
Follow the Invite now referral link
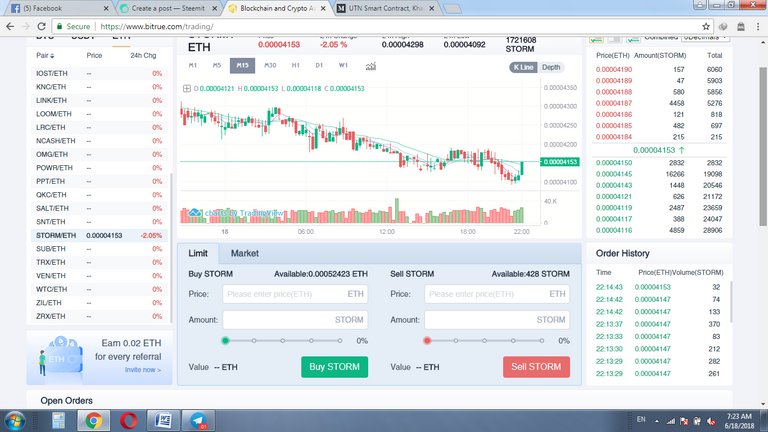point(143,370)
